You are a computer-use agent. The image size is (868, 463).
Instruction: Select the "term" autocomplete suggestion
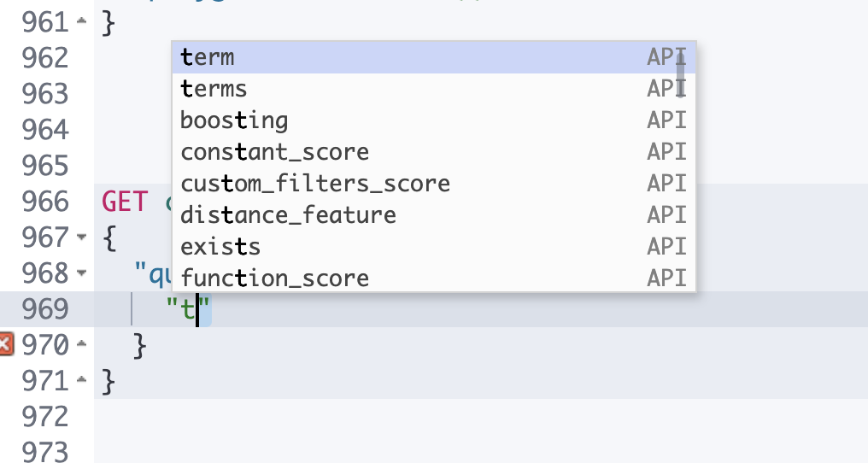[208, 57]
